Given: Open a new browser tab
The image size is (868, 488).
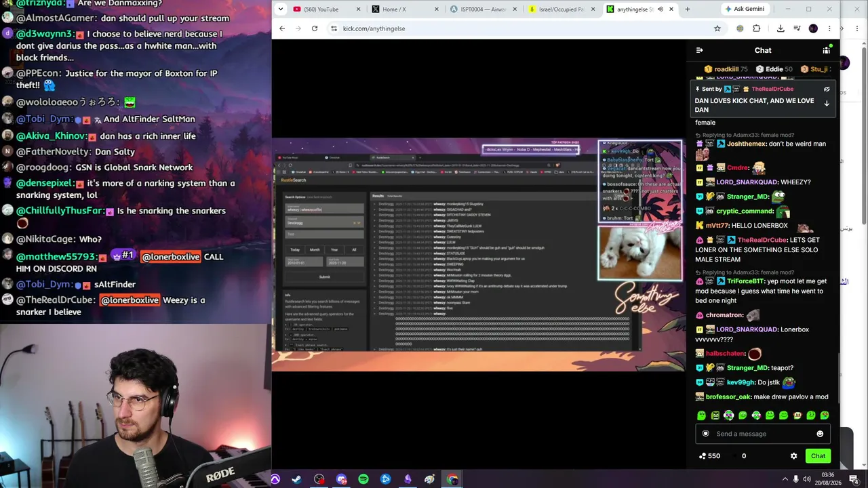Looking at the screenshot, I should pos(687,9).
